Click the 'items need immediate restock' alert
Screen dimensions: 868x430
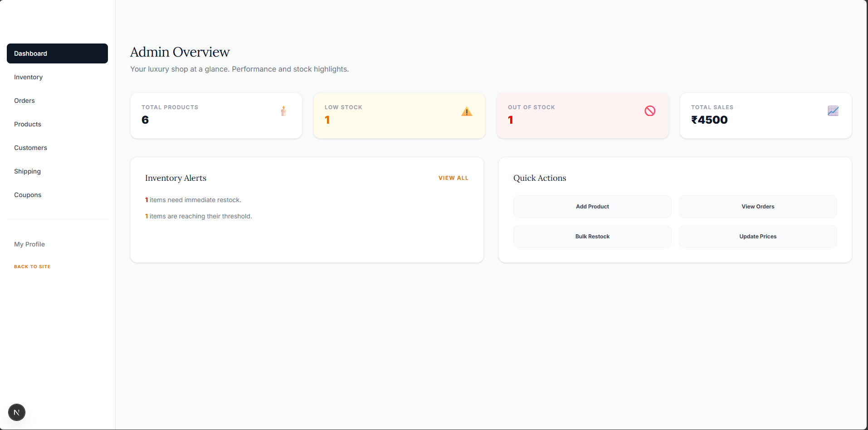[x=193, y=200]
